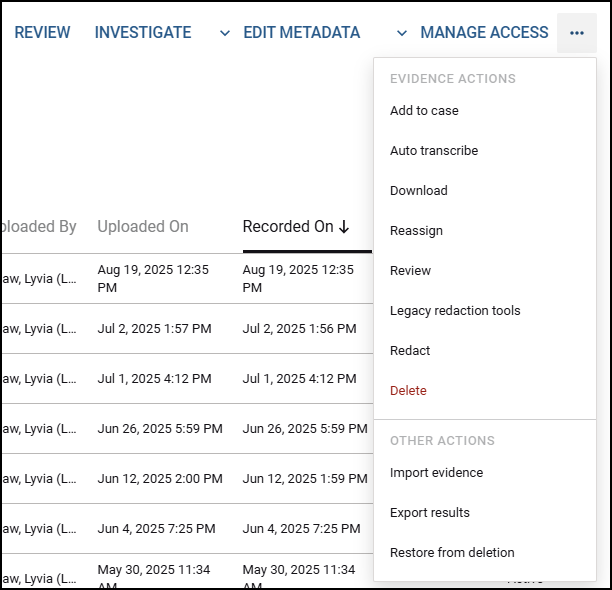Select Import evidence under Other Actions
This screenshot has height=590, width=612.
click(x=436, y=473)
